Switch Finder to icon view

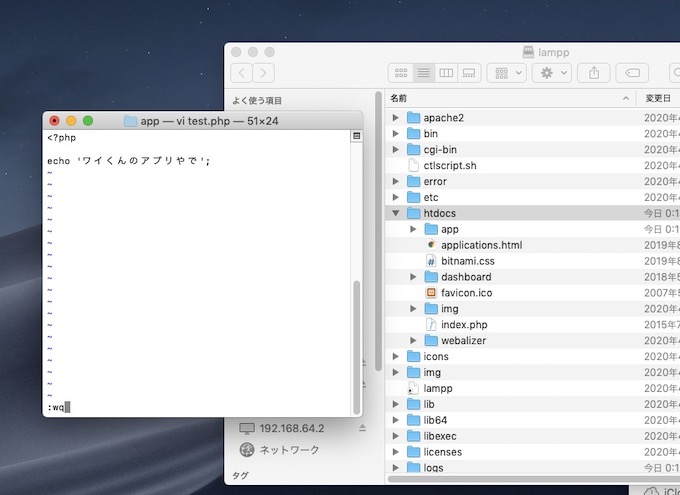401,72
